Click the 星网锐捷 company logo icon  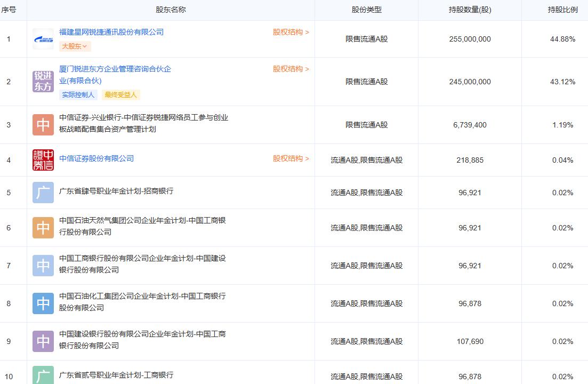pos(43,39)
